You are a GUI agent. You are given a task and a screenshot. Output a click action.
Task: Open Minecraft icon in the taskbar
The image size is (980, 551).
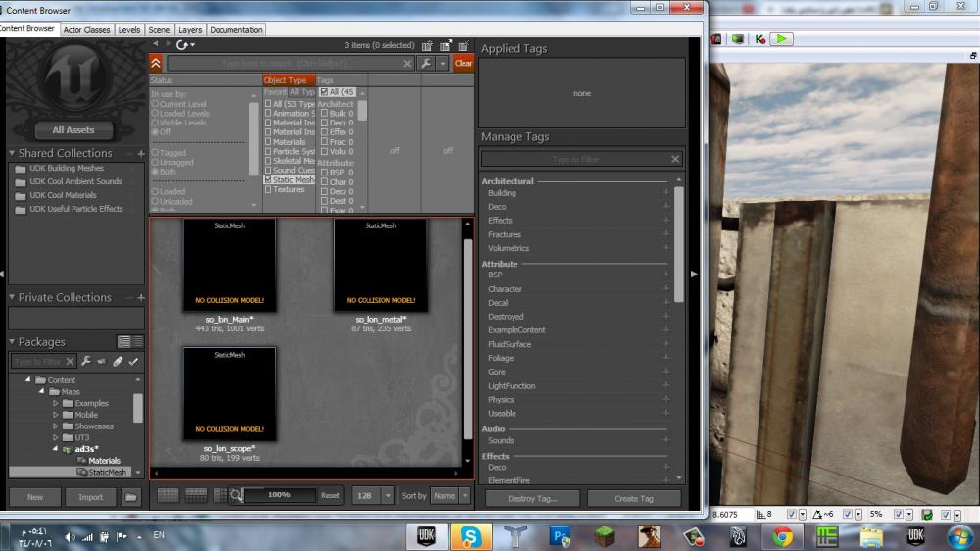(605, 536)
